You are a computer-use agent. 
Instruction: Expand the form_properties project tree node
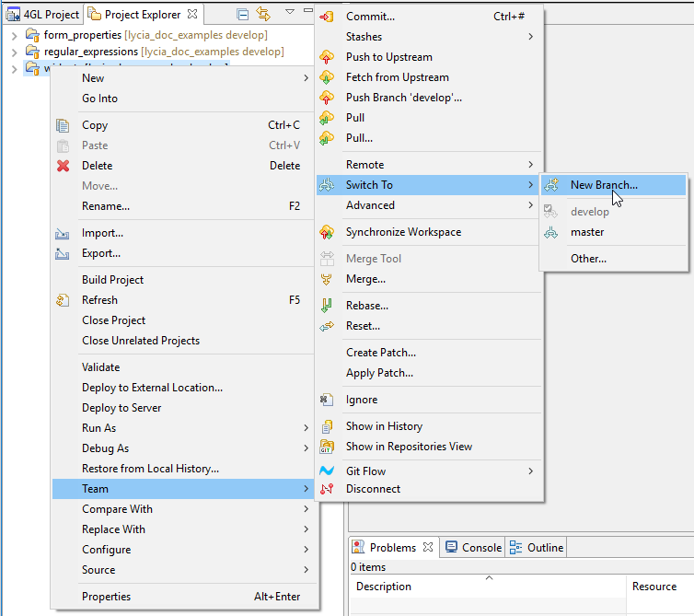coord(15,35)
